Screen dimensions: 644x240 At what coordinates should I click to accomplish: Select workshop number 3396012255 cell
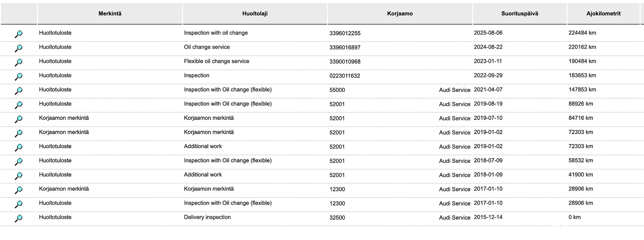tap(345, 33)
